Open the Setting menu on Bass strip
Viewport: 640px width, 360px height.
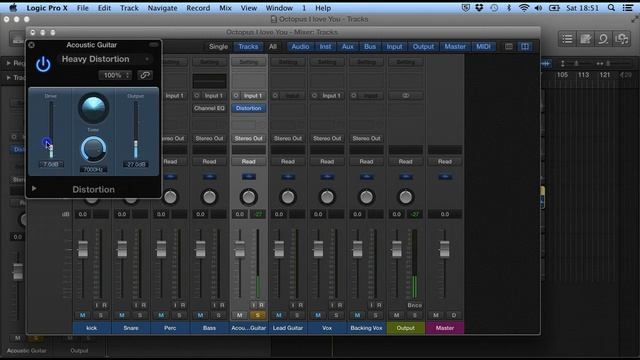click(209, 62)
